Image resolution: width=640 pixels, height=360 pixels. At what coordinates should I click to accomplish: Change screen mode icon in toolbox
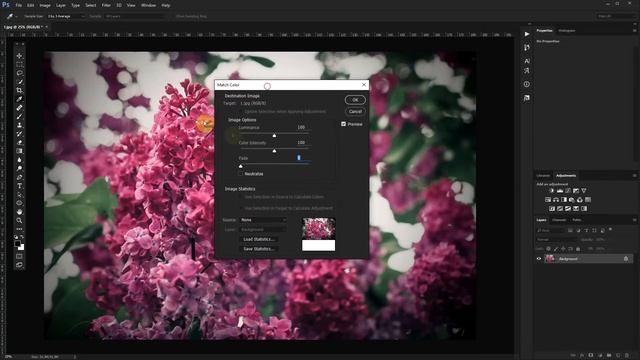click(x=19, y=265)
